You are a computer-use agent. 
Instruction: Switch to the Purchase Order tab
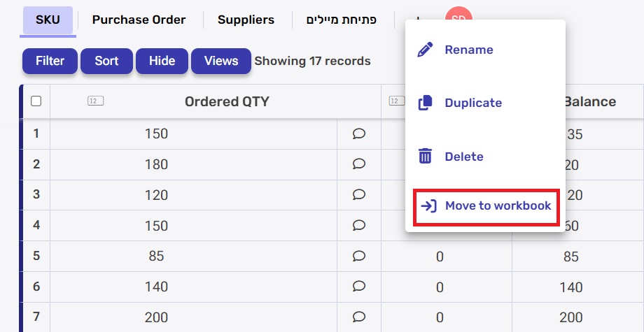[139, 20]
